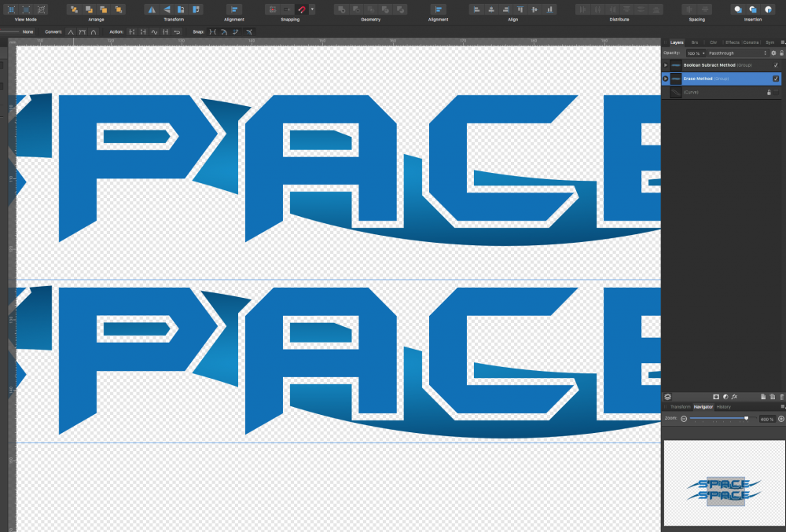Toggle the first Snap option icon
The height and width of the screenshot is (532, 786).
click(x=212, y=32)
